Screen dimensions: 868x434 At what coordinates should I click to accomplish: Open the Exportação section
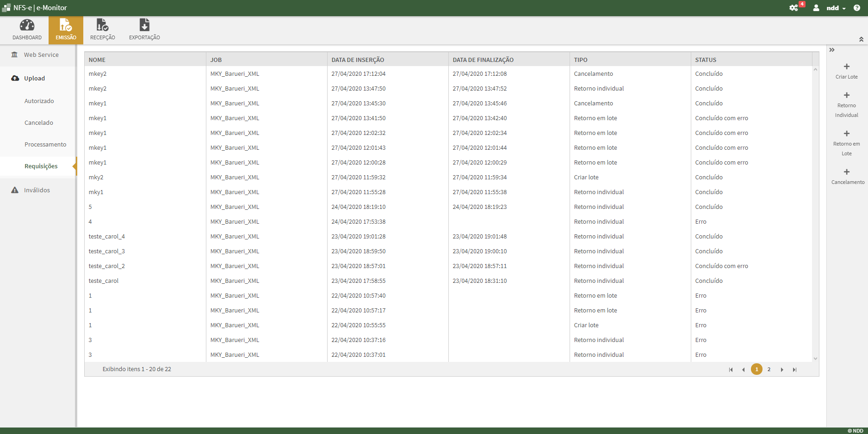pos(144,29)
